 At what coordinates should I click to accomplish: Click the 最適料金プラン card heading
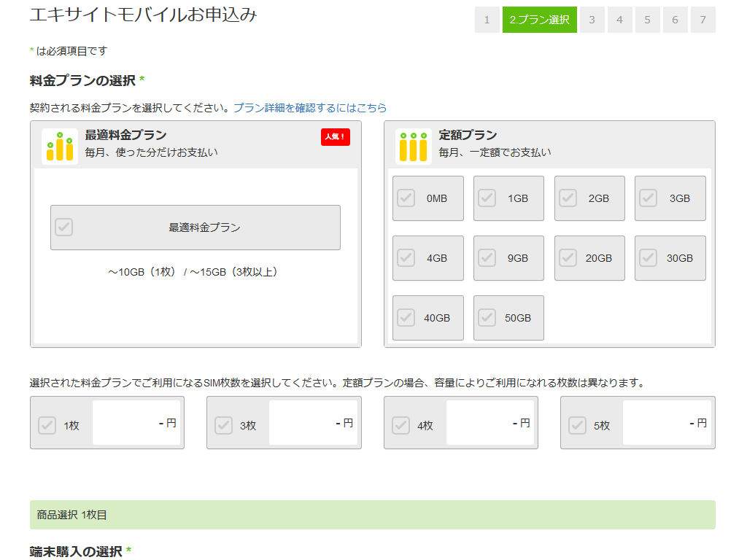(125, 135)
